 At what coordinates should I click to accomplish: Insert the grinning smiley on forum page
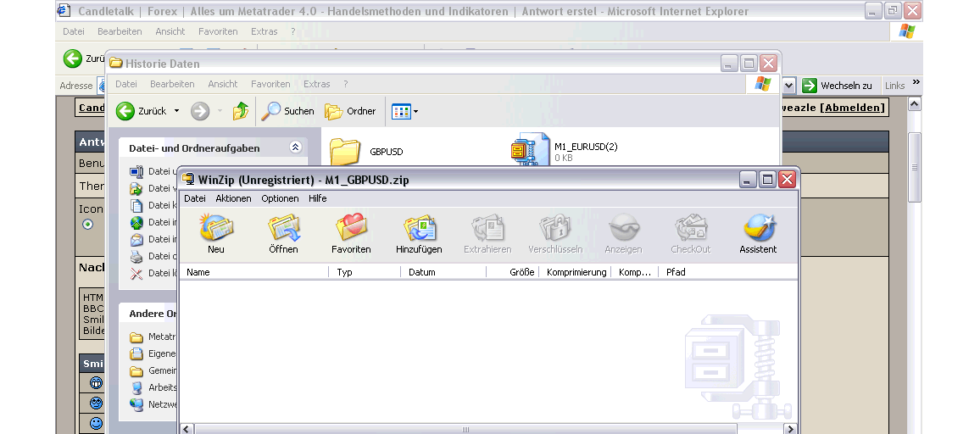[x=96, y=383]
